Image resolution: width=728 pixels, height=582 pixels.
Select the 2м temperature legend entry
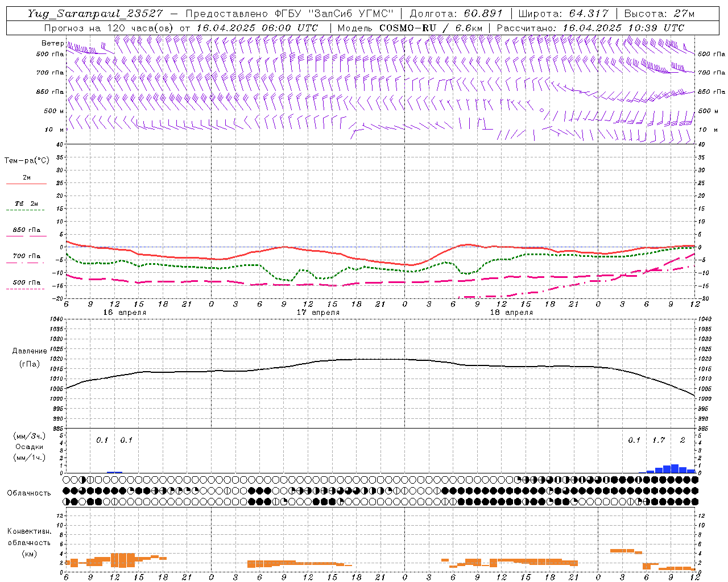click(x=27, y=178)
